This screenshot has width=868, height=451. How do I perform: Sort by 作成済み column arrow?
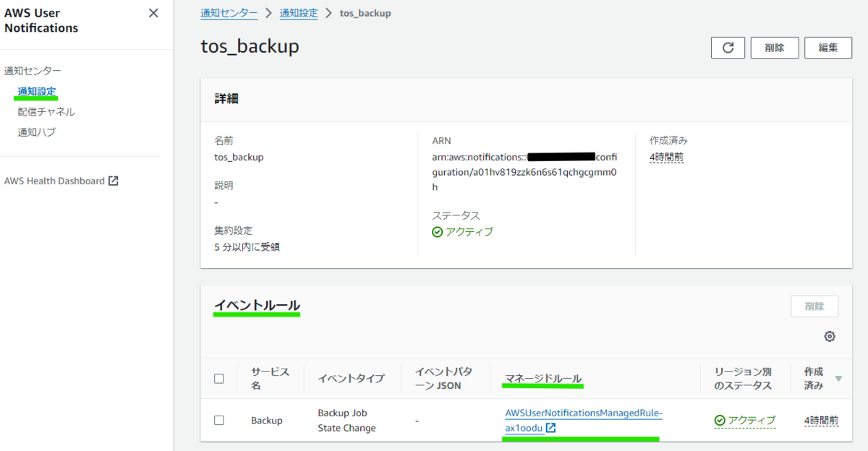tap(838, 379)
